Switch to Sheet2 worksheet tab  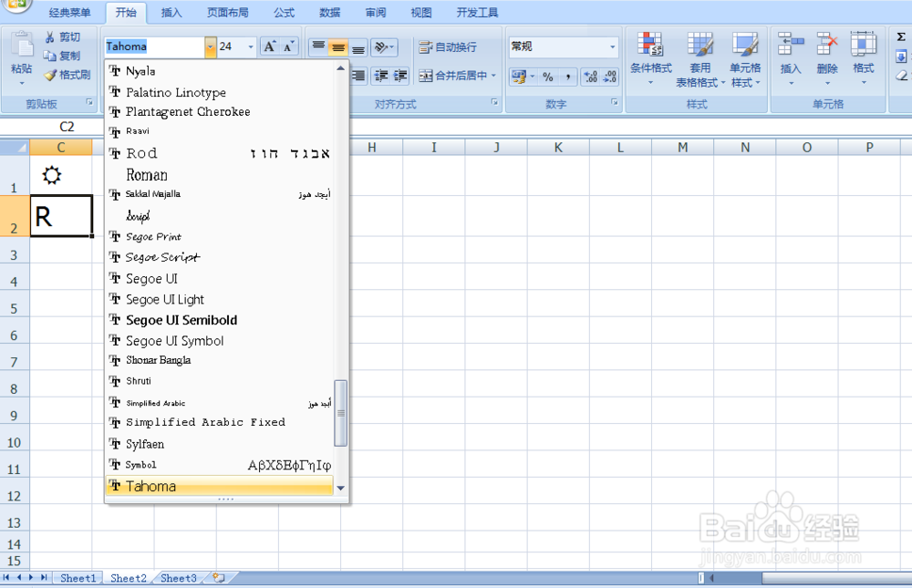pos(128,578)
